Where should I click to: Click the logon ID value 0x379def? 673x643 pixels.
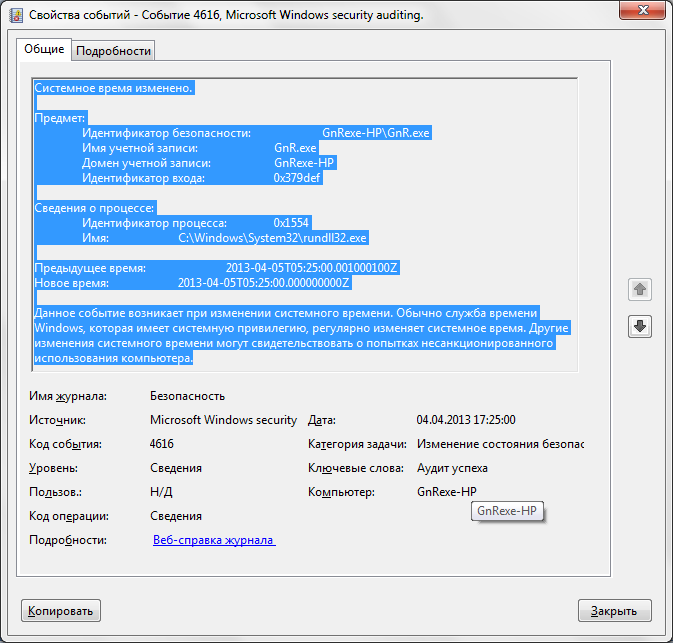(297, 178)
